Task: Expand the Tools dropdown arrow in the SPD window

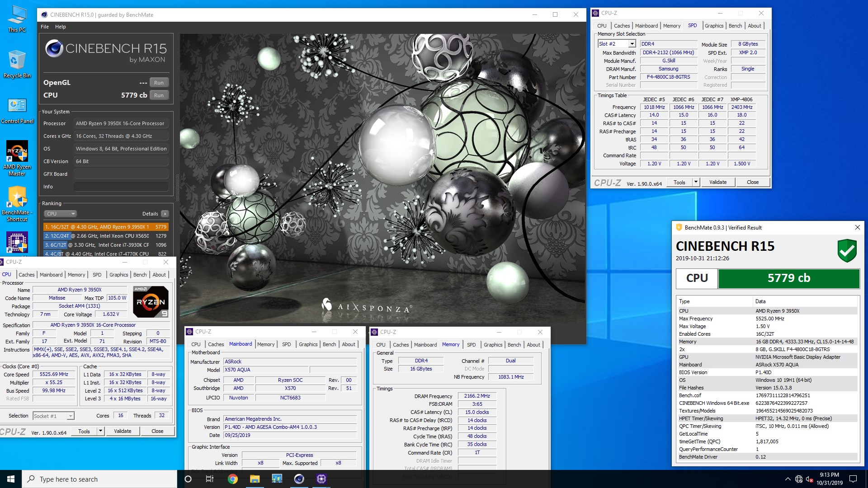Action: coord(696,182)
